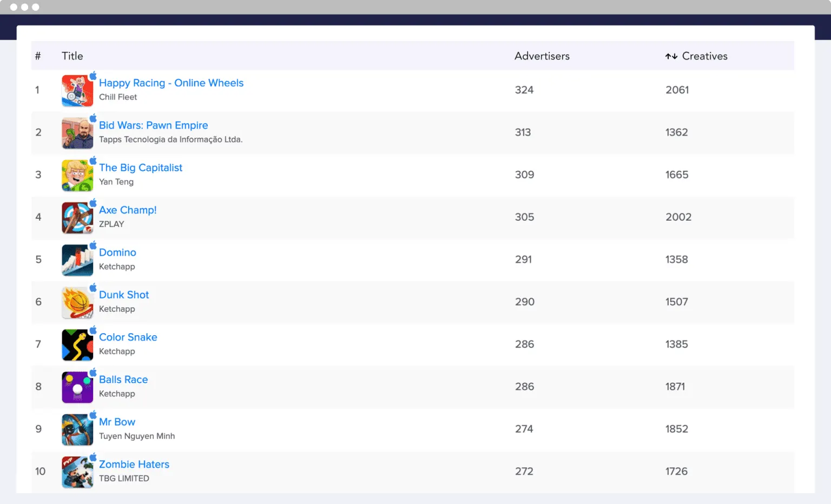The image size is (831, 504).
Task: Select publisher Tapps Tecnologia da Informação Ltda.
Action: point(171,140)
